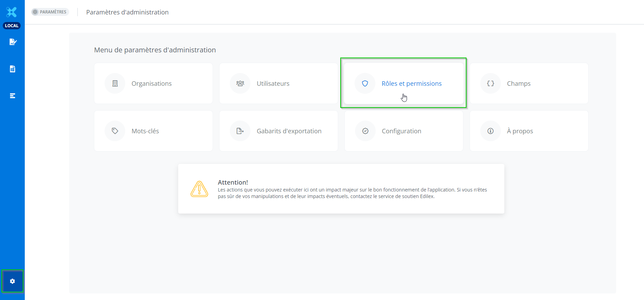Click the settings gear at the sidebar bottom
Image resolution: width=644 pixels, height=300 pixels.
point(12,281)
